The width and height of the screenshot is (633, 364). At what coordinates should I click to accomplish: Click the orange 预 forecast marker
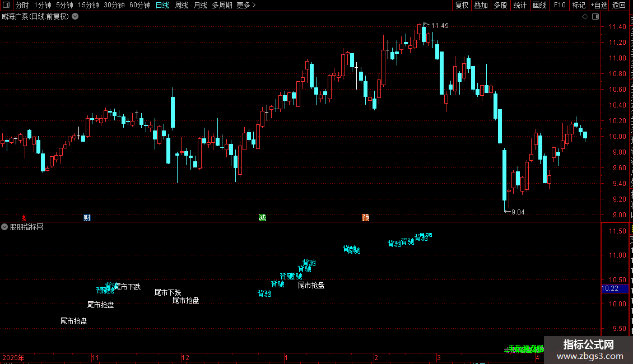pyautogui.click(x=366, y=218)
